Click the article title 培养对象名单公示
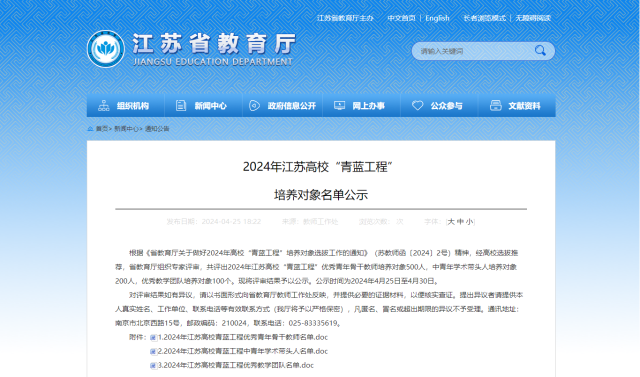 pyautogui.click(x=321, y=195)
